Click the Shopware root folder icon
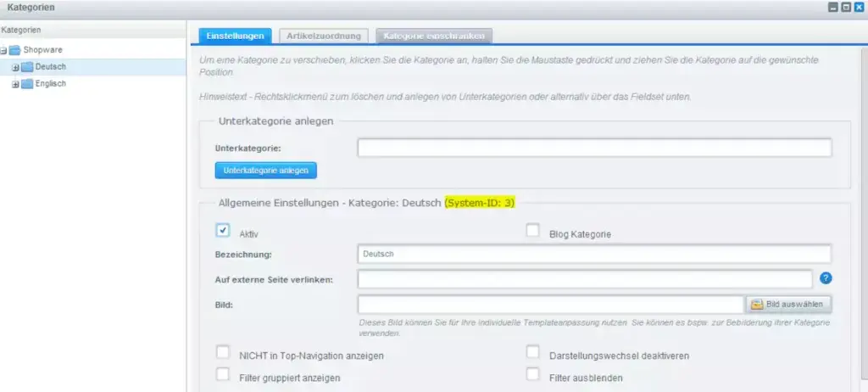 (14, 50)
